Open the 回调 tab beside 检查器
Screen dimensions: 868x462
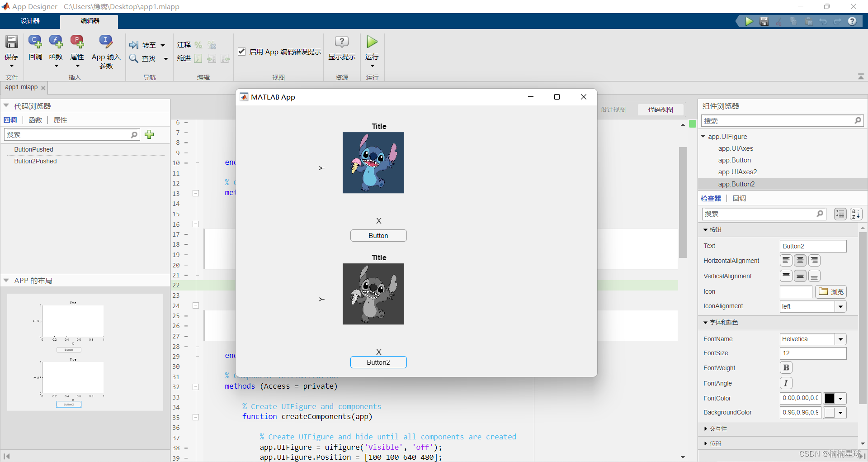(x=739, y=198)
